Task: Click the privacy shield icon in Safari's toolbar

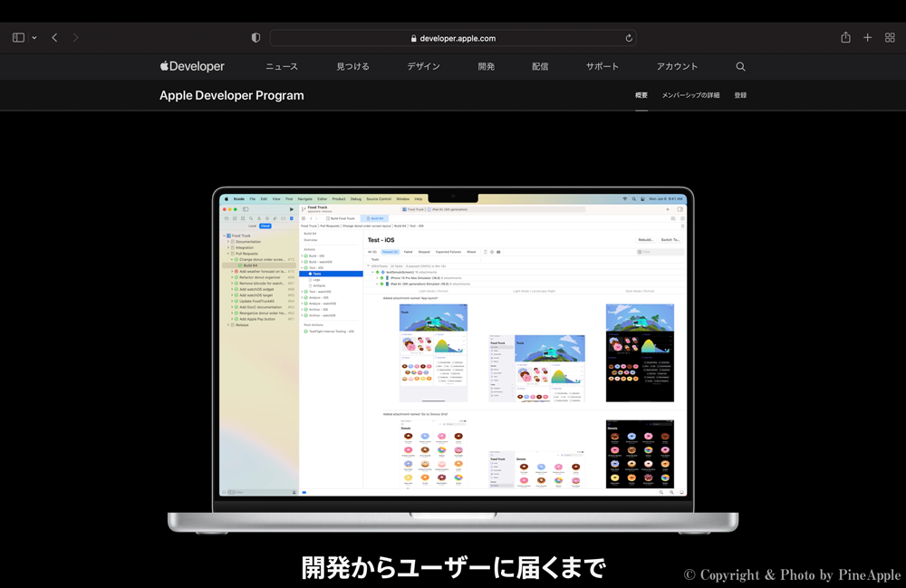Action: (255, 37)
